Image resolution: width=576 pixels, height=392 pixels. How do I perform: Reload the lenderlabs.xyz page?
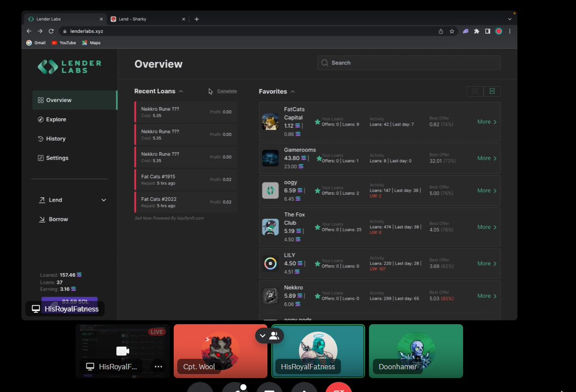click(51, 31)
